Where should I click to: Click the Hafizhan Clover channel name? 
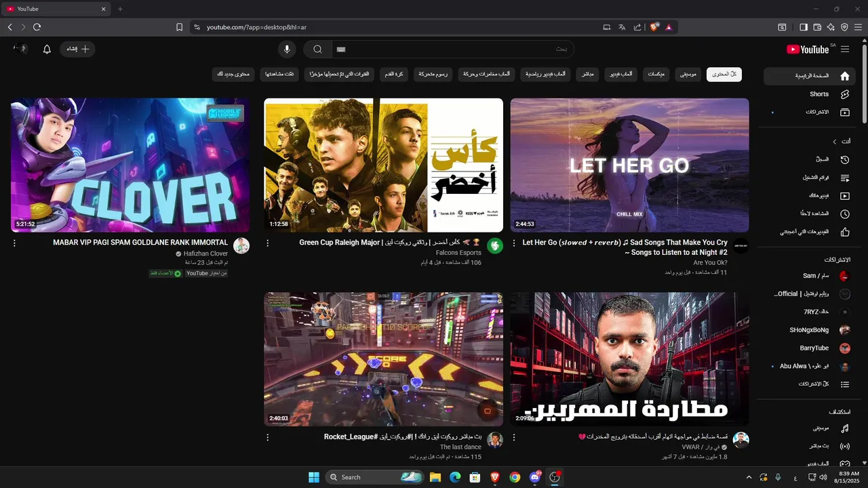[206, 253]
